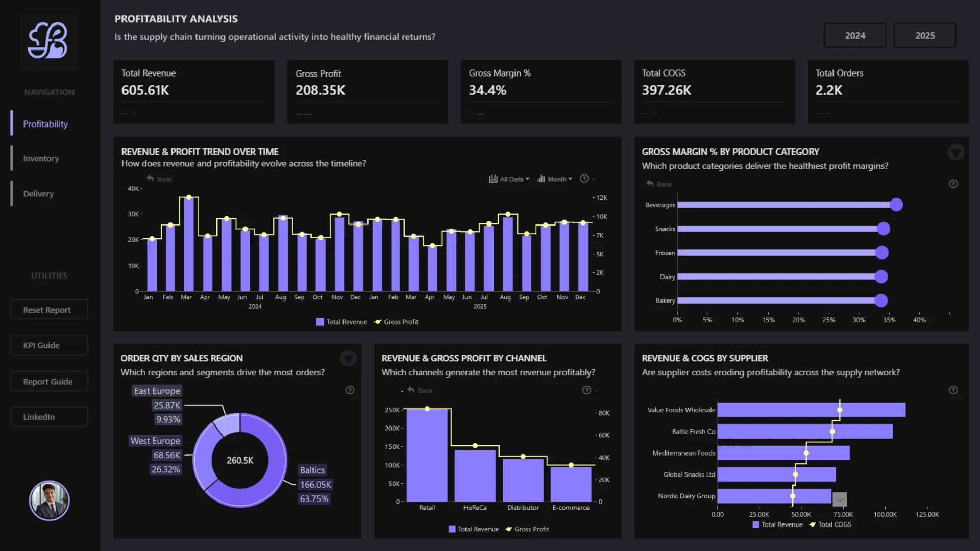Open help for Revenue & Gross Profit by Channel

(586, 390)
